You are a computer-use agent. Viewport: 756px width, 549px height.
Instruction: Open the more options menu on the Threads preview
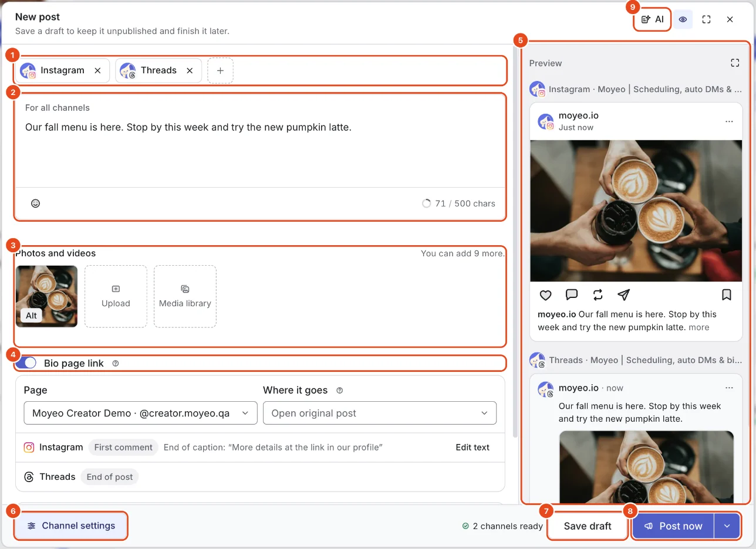(729, 388)
